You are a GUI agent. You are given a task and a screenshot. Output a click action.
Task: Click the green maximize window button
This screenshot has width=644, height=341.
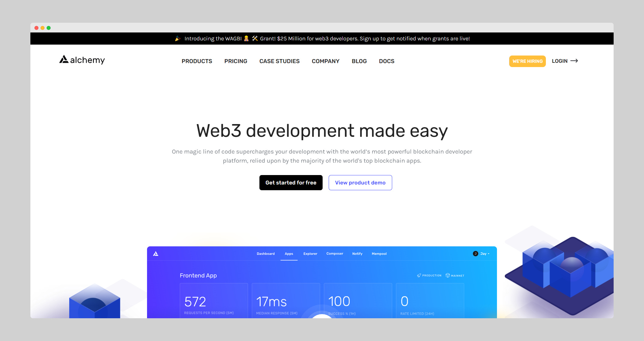pyautogui.click(x=49, y=28)
